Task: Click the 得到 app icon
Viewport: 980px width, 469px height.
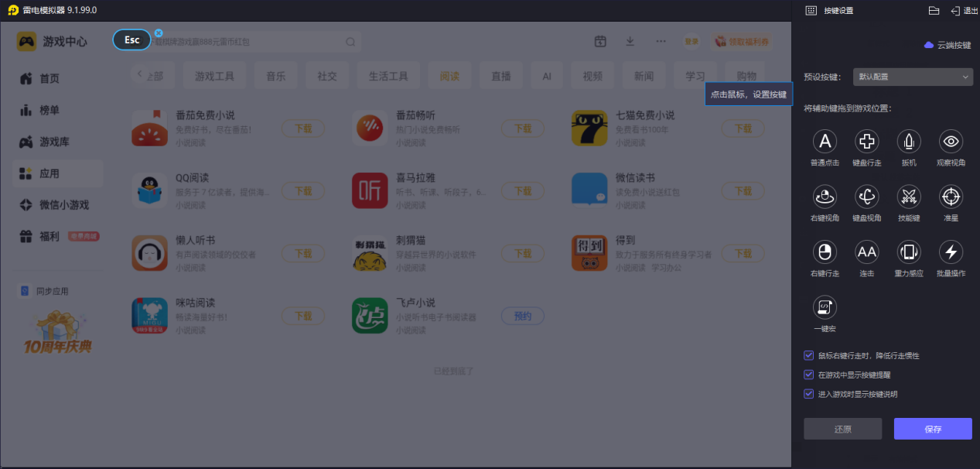Action: [x=589, y=253]
